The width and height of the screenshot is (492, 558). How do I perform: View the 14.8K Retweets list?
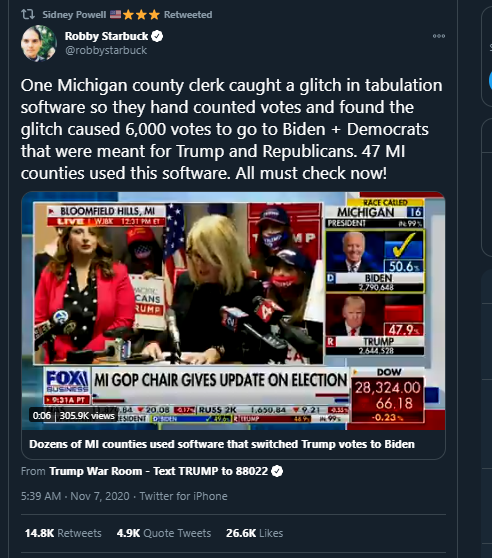tap(63, 533)
